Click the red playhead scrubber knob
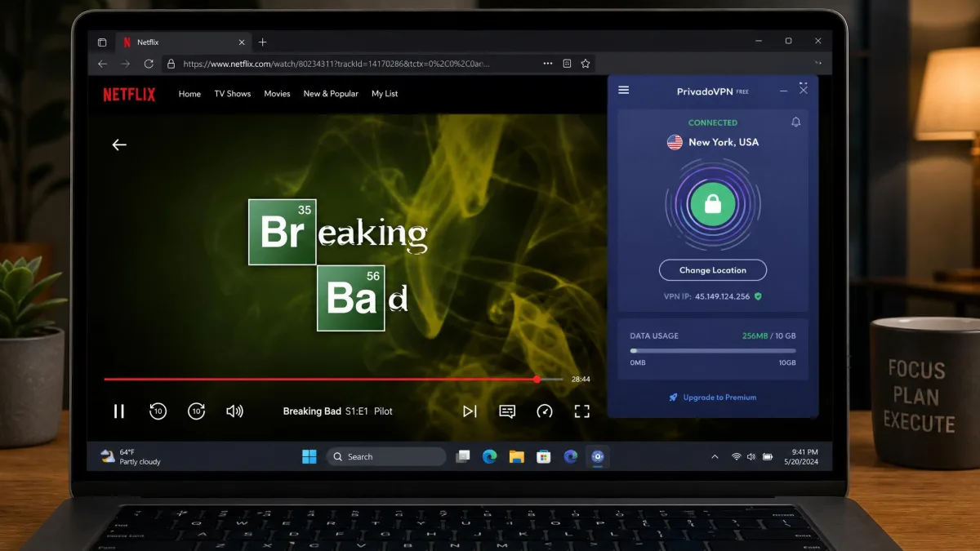Viewport: 980px width, 551px height. (x=537, y=379)
